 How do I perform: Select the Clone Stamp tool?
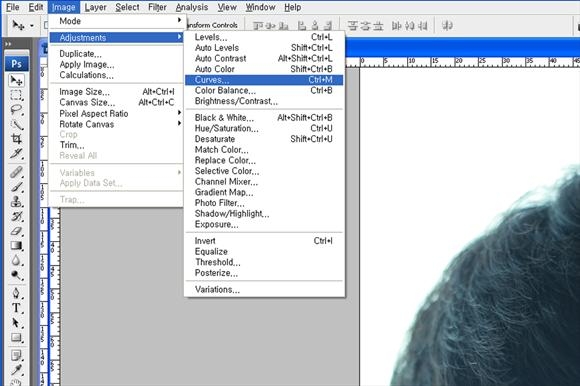[16, 202]
